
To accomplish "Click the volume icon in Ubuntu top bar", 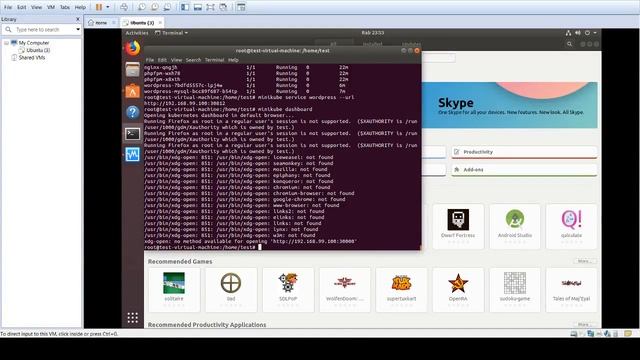I will click(578, 33).
